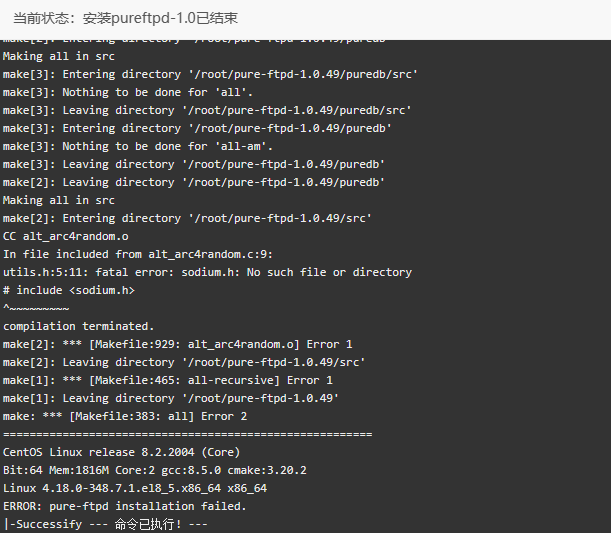Click the 'CentOS Linux release 8.2.2004 (Core)' line
Screen dimensions: 611x533
click(121, 452)
